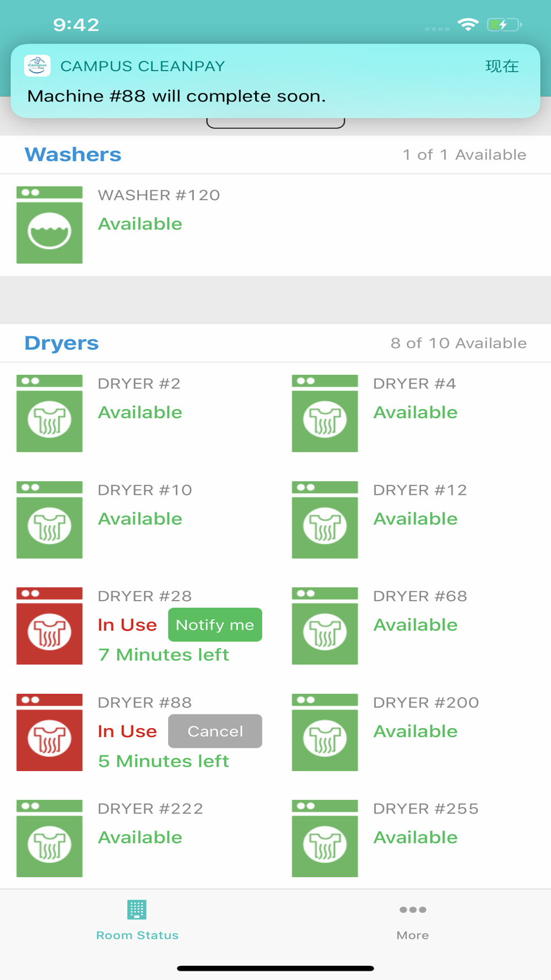Tap the Washer #120 machine icon
The image size is (551, 980).
pos(50,225)
